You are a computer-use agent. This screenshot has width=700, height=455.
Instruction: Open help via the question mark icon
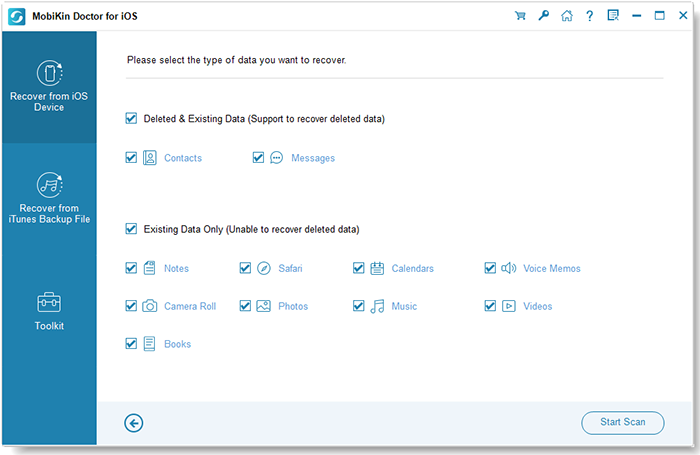click(589, 16)
